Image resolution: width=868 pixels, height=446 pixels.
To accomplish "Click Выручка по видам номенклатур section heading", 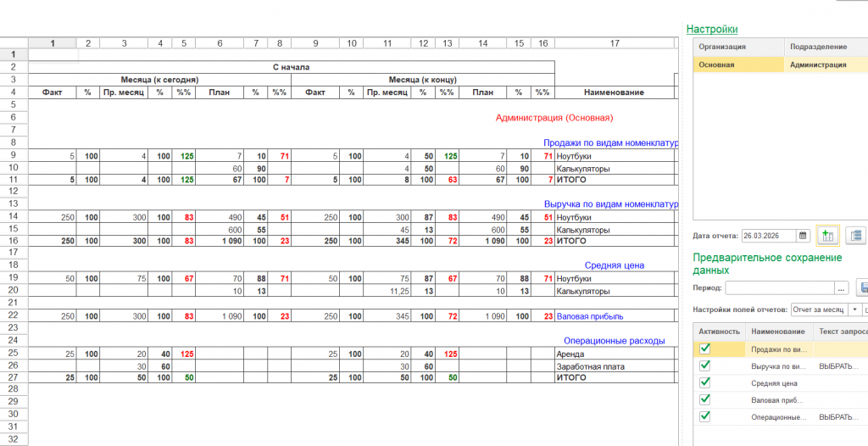I will [x=611, y=203].
